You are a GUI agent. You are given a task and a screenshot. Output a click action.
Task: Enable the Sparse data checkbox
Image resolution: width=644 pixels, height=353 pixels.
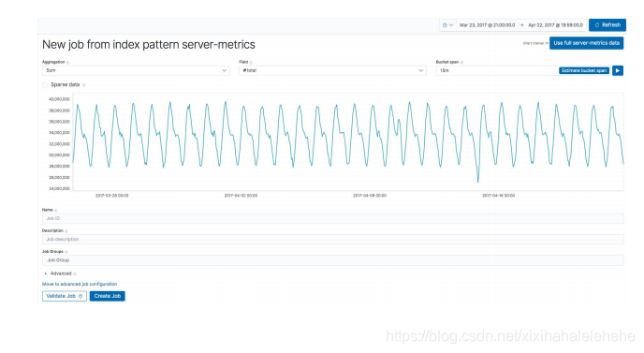[45, 85]
